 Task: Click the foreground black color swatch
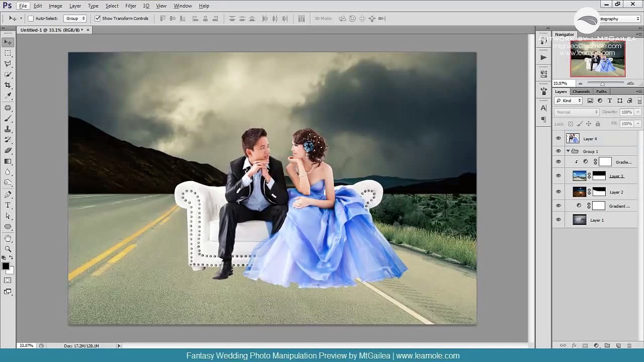tap(5, 266)
